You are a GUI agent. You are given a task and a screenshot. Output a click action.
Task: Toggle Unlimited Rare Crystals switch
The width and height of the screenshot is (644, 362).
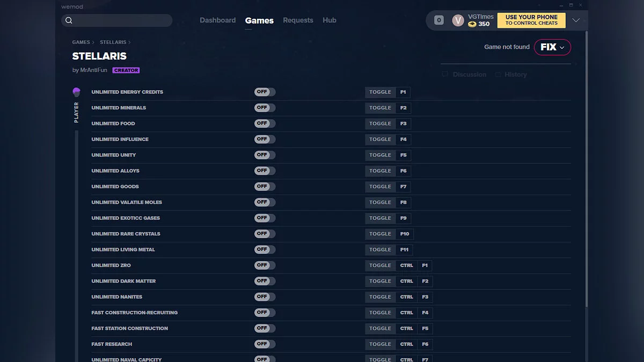pyautogui.click(x=265, y=234)
